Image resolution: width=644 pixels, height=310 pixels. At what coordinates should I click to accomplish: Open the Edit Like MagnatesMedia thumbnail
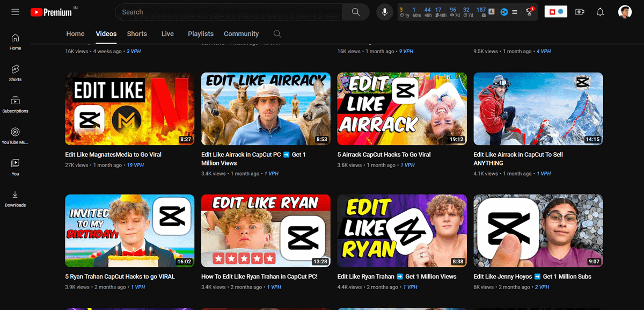[130, 109]
